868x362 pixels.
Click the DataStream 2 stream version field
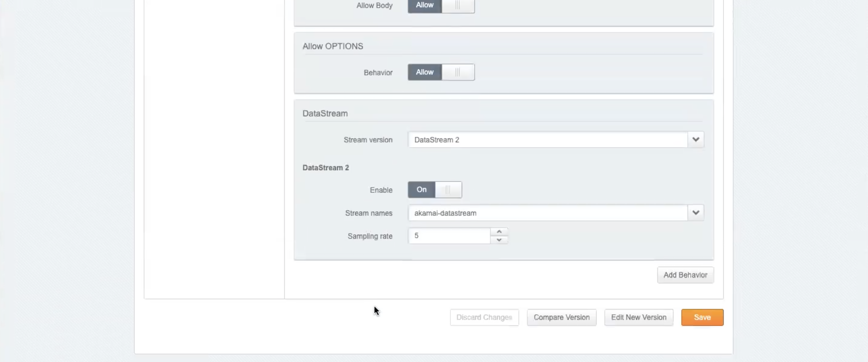[547, 140]
